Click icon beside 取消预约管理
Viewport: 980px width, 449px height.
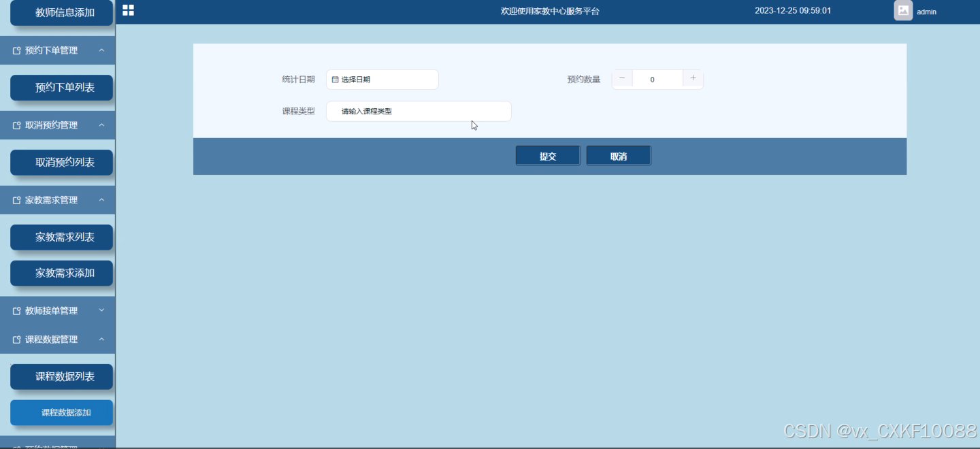tap(17, 125)
